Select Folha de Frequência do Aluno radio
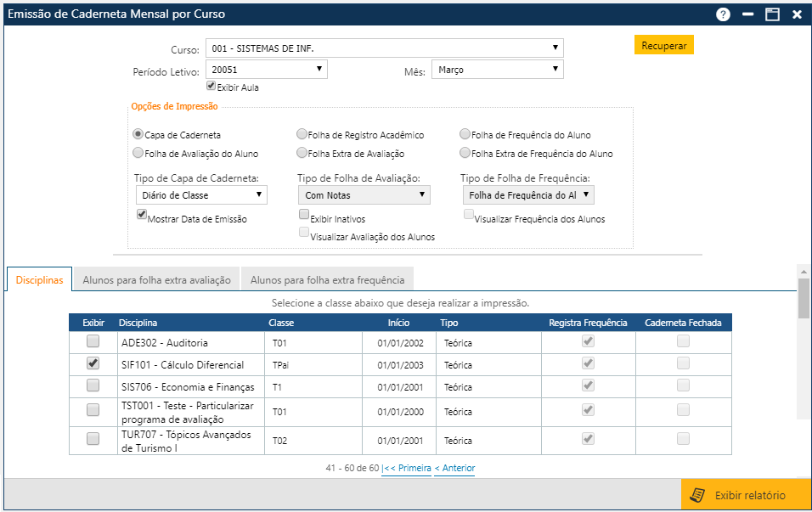 click(x=465, y=134)
